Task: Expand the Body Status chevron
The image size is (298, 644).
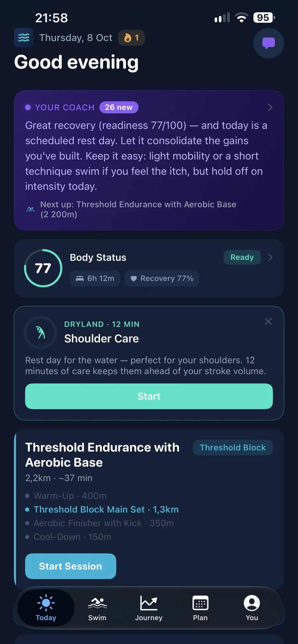Action: click(x=270, y=257)
